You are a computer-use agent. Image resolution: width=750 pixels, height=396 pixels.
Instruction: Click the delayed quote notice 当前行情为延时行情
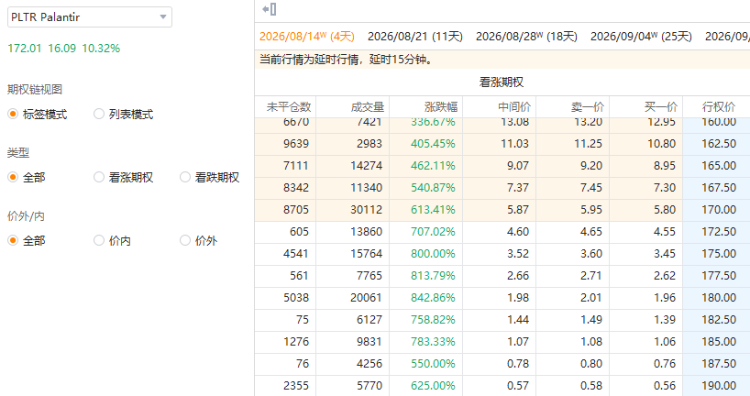point(345,60)
